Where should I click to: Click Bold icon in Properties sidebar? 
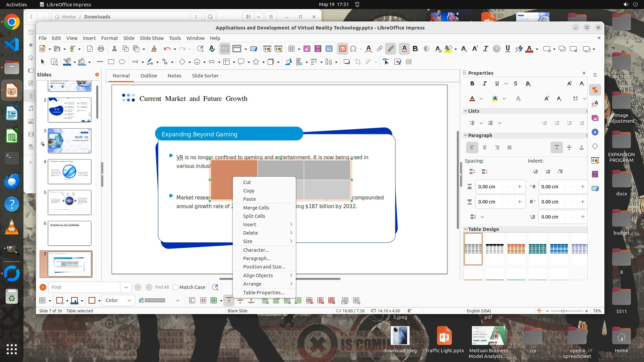click(472, 84)
